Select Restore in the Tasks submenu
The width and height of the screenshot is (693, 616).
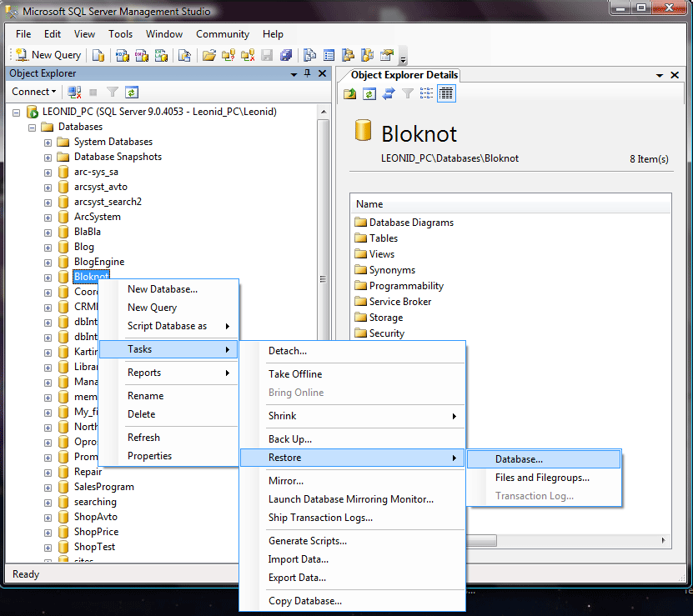tap(352, 458)
